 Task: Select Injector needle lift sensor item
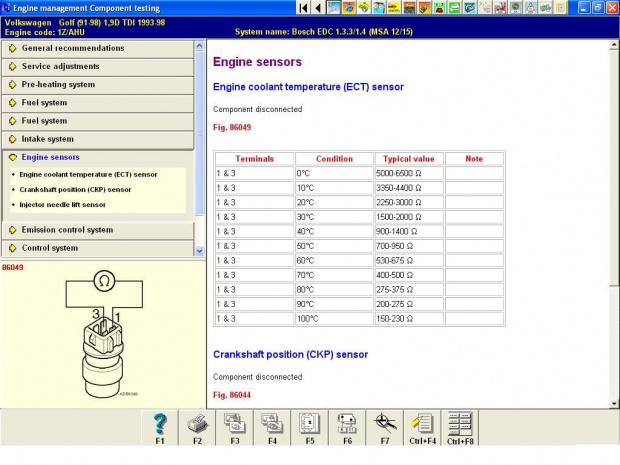(62, 205)
